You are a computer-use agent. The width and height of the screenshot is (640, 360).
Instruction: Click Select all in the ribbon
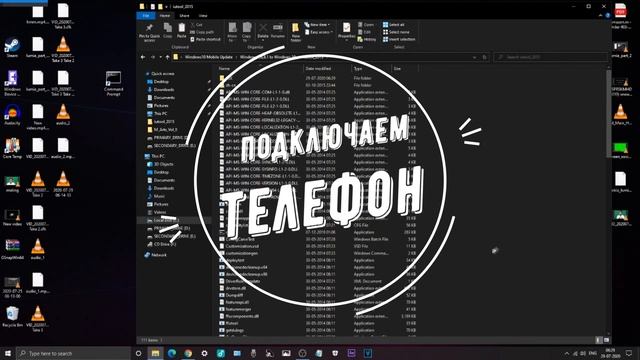(393, 25)
